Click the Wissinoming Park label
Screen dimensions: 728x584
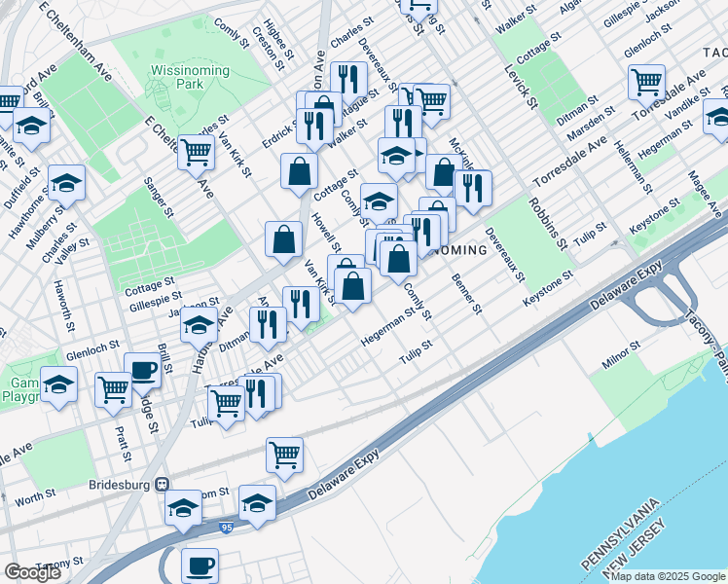[x=190, y=77]
